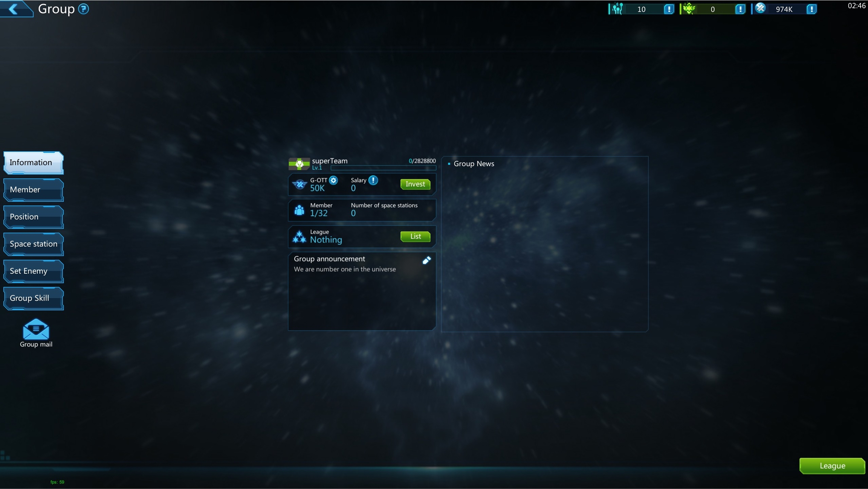The width and height of the screenshot is (868, 489).
Task: Select the Space station tab
Action: (33, 244)
